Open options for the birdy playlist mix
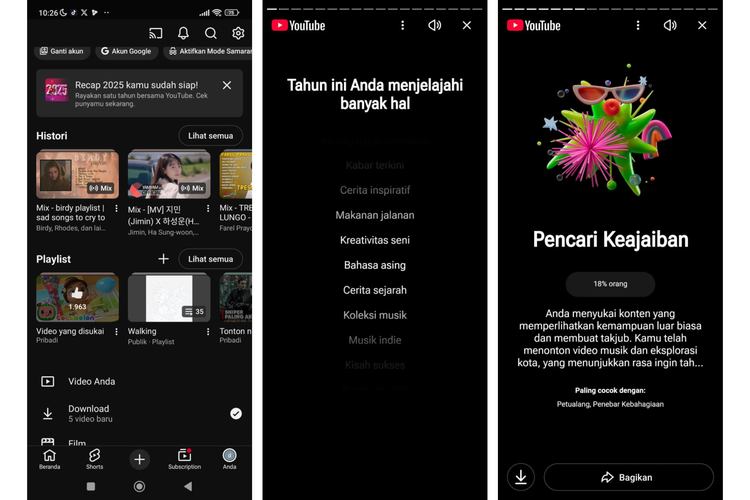 click(x=116, y=208)
